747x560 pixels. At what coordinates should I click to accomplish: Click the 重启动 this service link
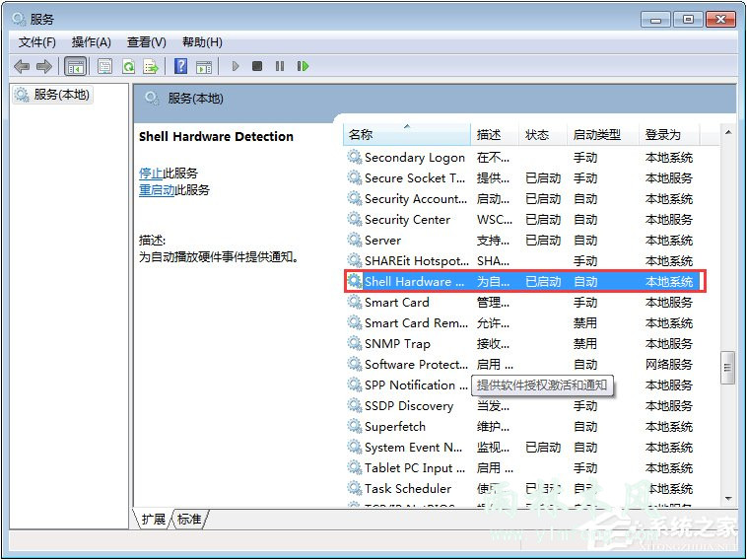[x=157, y=189]
